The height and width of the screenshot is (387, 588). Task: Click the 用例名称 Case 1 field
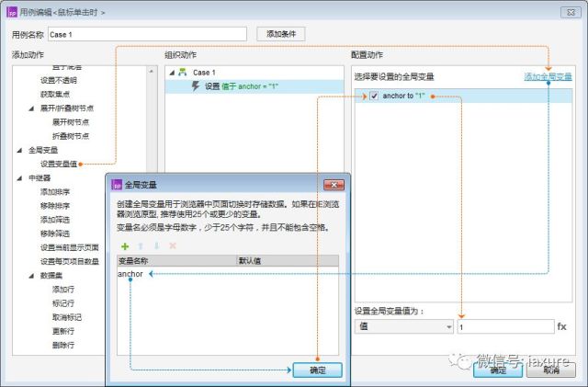coord(147,35)
